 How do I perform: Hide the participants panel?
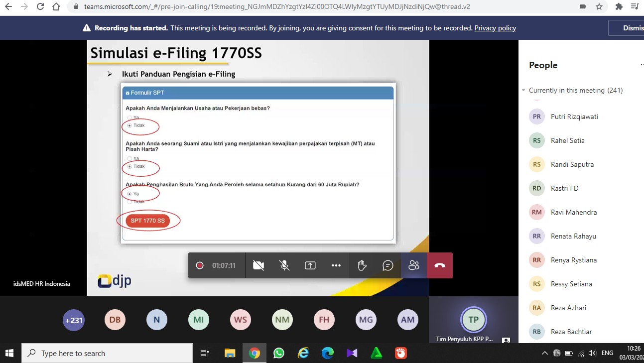click(x=414, y=265)
